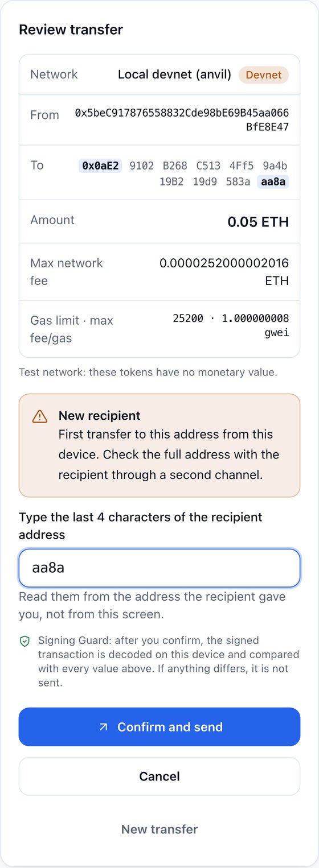Click the Max network fee value

(224, 272)
